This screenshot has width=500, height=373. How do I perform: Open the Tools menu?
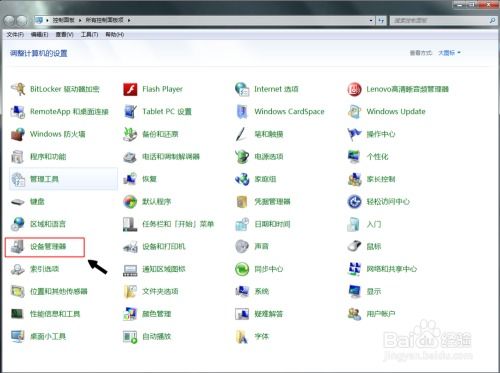tap(89, 35)
